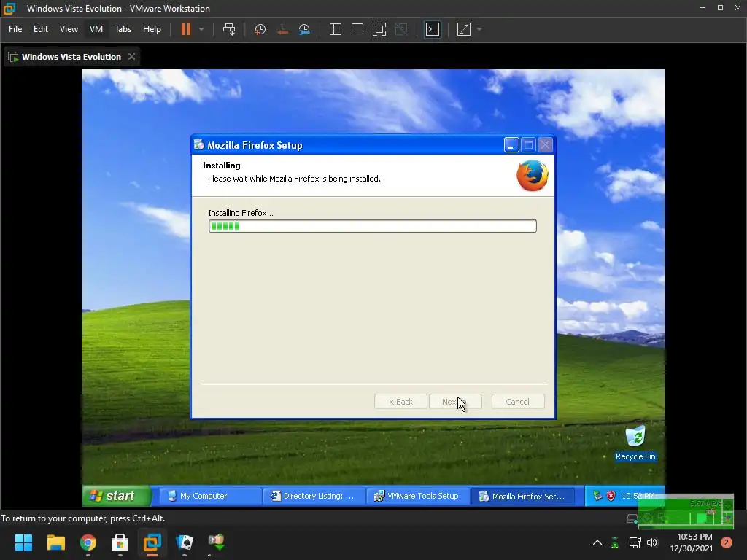Click the stretch guest display icon
The width and height of the screenshot is (747, 560).
[x=464, y=29]
